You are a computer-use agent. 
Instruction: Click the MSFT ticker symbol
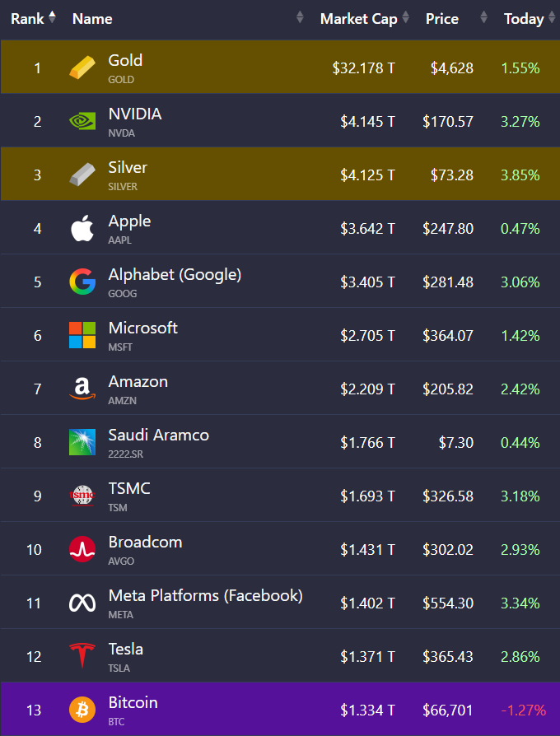click(x=120, y=347)
